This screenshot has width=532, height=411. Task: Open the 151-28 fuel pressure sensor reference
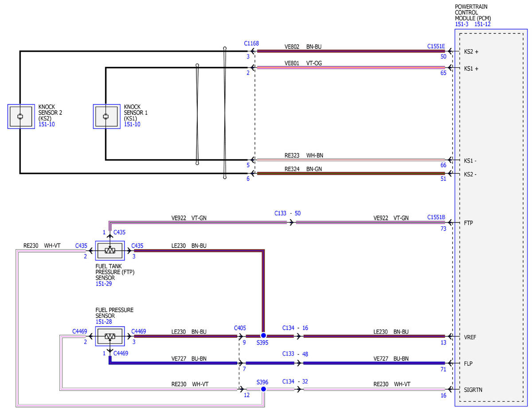[104, 321]
